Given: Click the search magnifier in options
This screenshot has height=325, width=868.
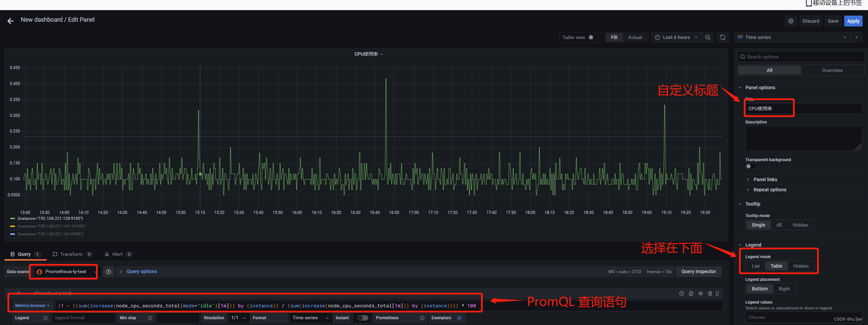Looking at the screenshot, I should 742,57.
